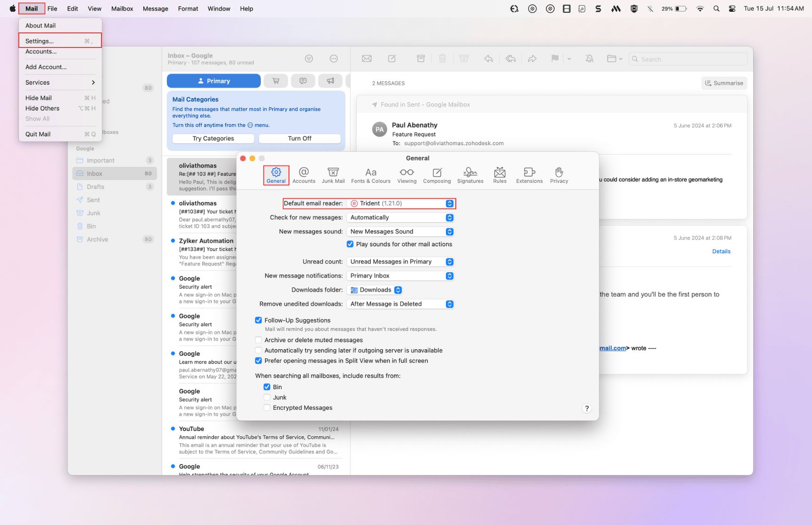
Task: Open the Extensions settings tab
Action: pos(530,175)
